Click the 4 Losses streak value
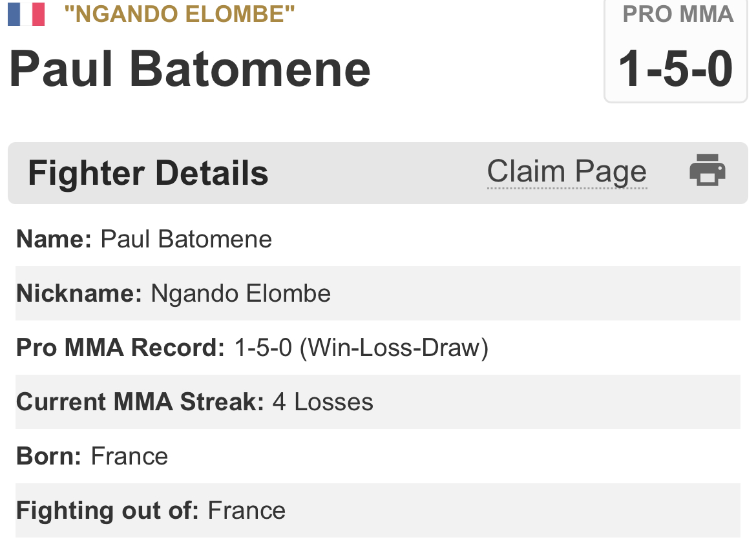Image resolution: width=756 pixels, height=544 pixels. [x=323, y=403]
